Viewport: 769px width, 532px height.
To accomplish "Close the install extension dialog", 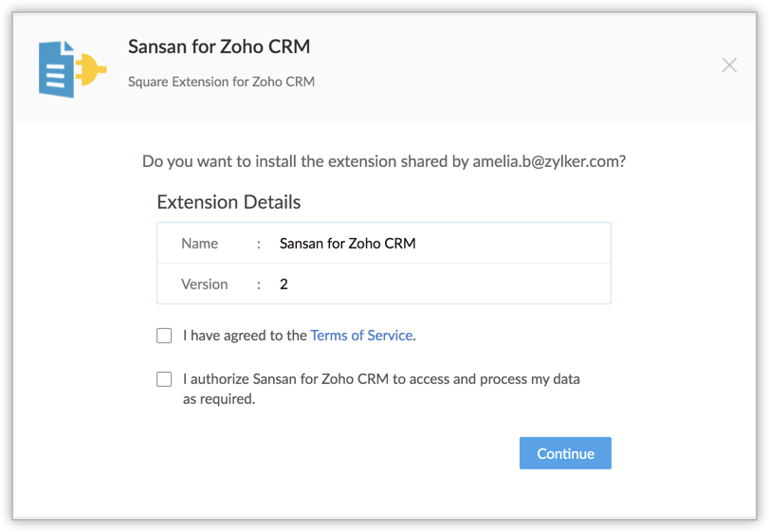I will click(x=729, y=64).
